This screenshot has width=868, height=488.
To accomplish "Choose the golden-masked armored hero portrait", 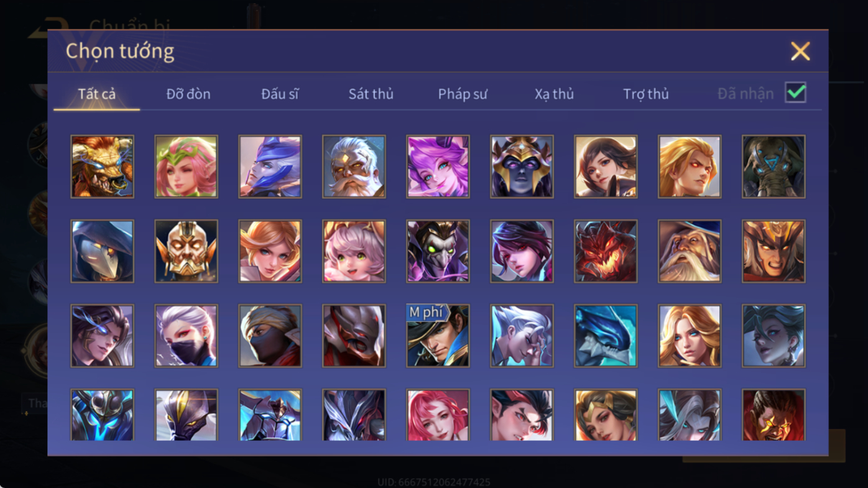I will click(x=186, y=251).
